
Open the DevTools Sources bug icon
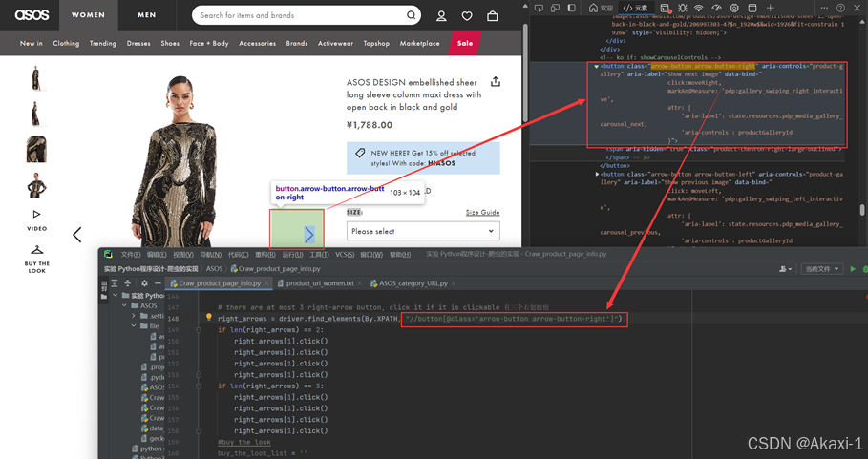pos(683,8)
